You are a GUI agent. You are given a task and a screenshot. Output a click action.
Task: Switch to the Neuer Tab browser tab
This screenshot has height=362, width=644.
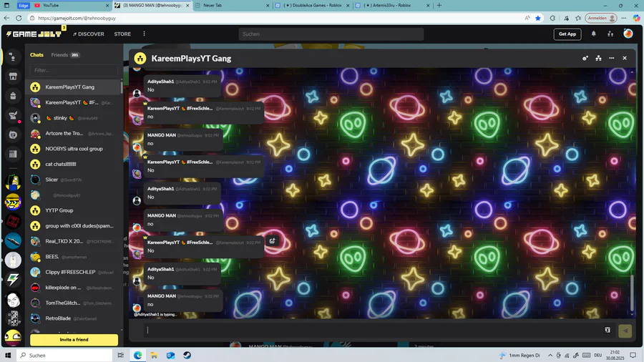[x=232, y=5]
